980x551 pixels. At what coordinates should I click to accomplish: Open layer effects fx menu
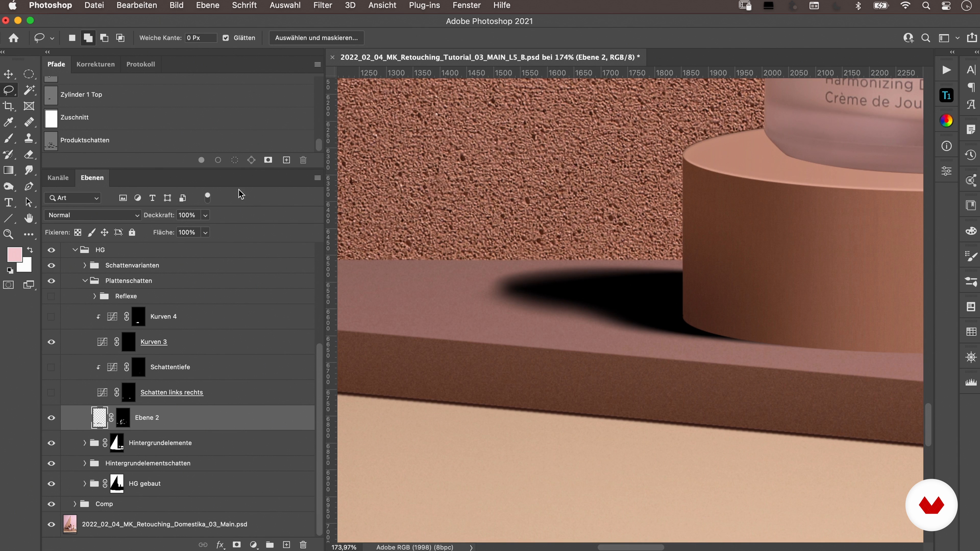point(220,545)
